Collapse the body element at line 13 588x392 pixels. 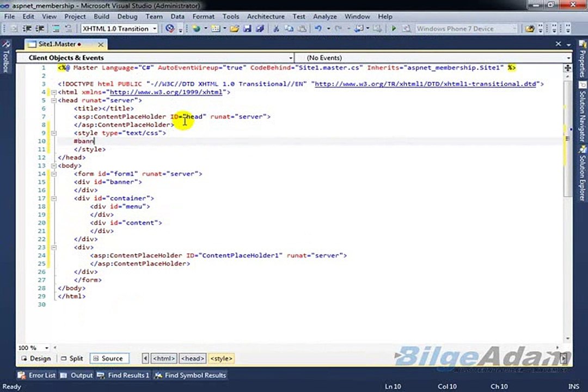point(53,166)
